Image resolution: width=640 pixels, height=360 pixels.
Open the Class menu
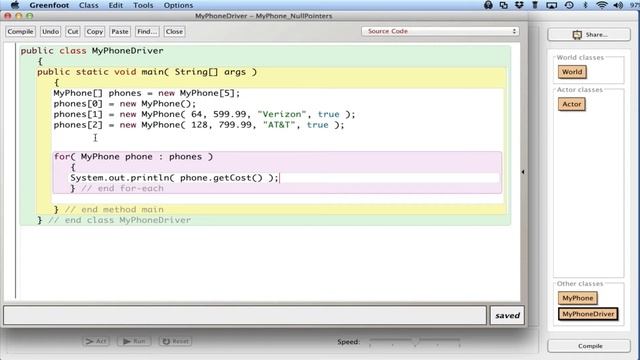pos(89,5)
